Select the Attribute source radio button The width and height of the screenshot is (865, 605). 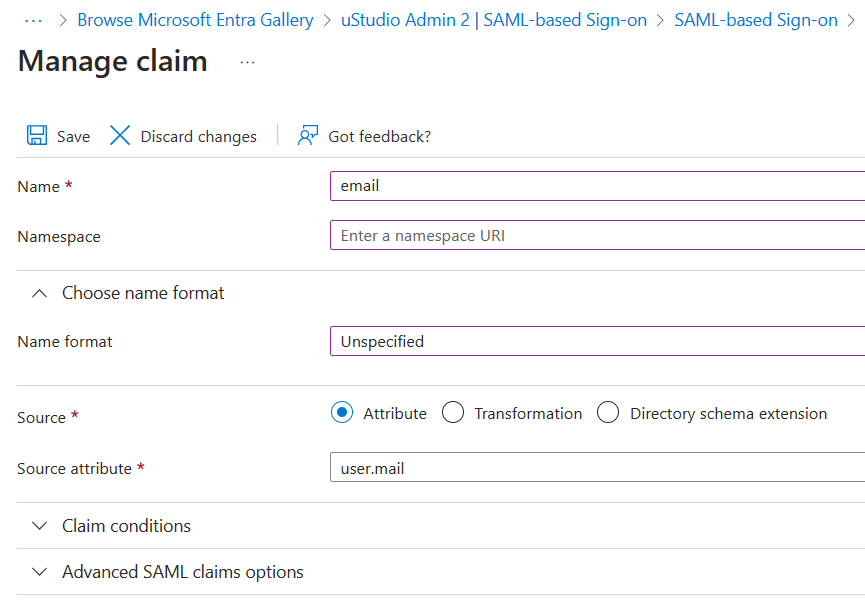tap(342, 413)
